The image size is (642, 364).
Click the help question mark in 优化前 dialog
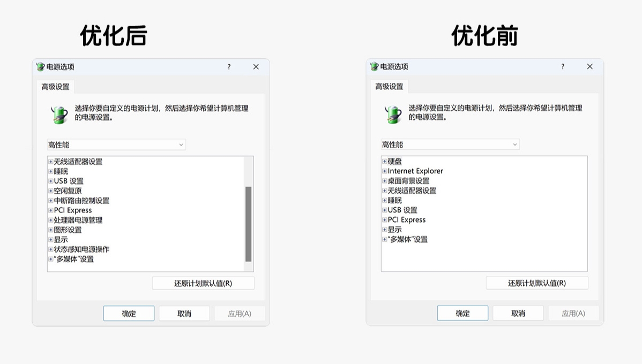pos(563,67)
